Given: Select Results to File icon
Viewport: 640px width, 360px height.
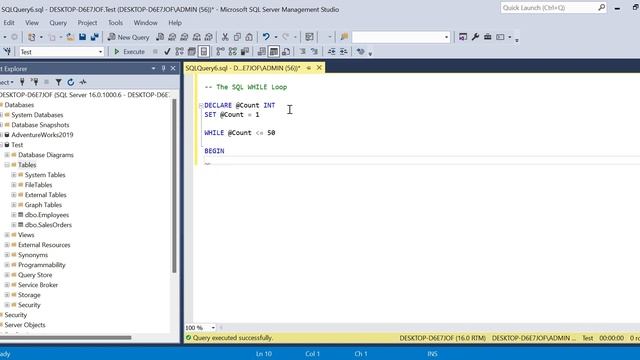Looking at the screenshot, I should tap(286, 52).
